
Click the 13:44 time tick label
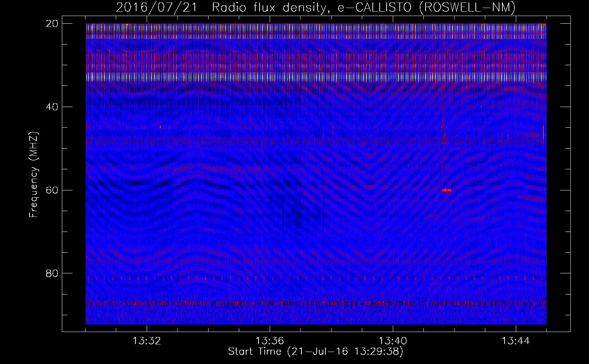point(516,341)
